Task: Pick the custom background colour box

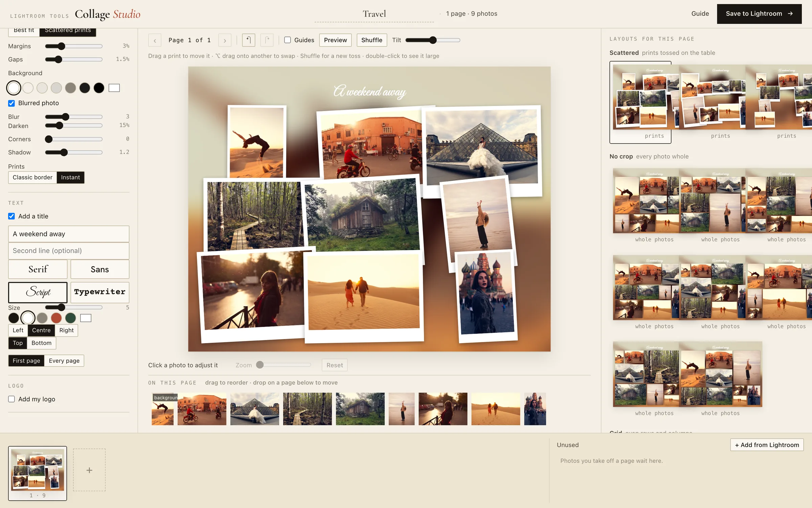Action: 114,88
